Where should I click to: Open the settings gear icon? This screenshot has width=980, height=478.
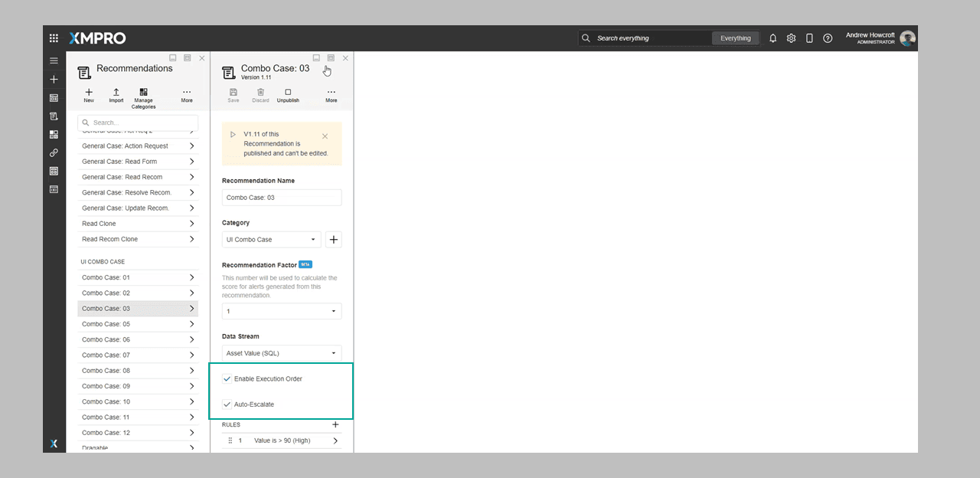pos(791,38)
